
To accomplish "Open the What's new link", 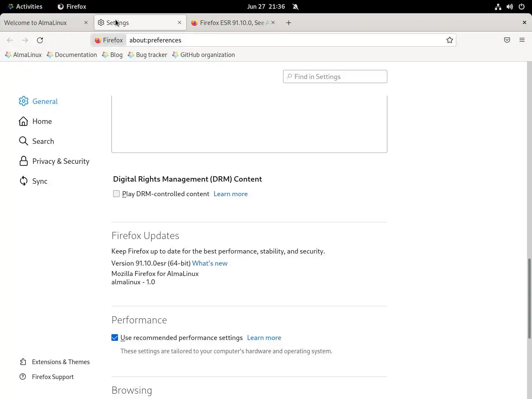I will [209, 264].
